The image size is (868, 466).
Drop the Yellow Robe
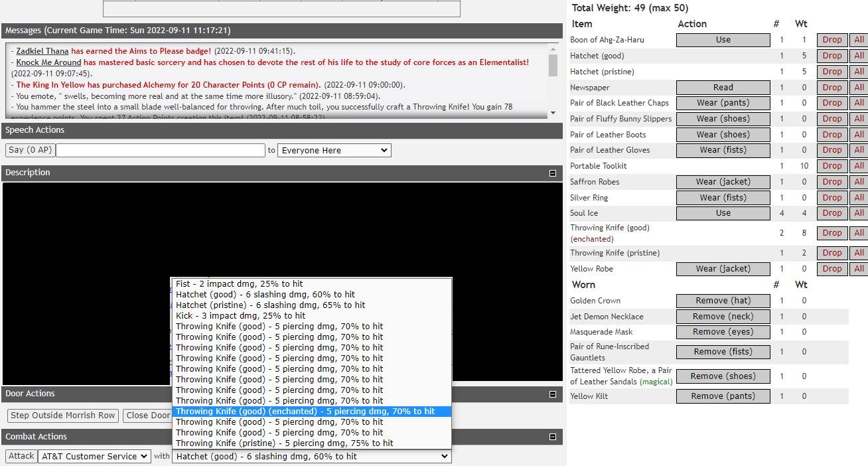832,269
